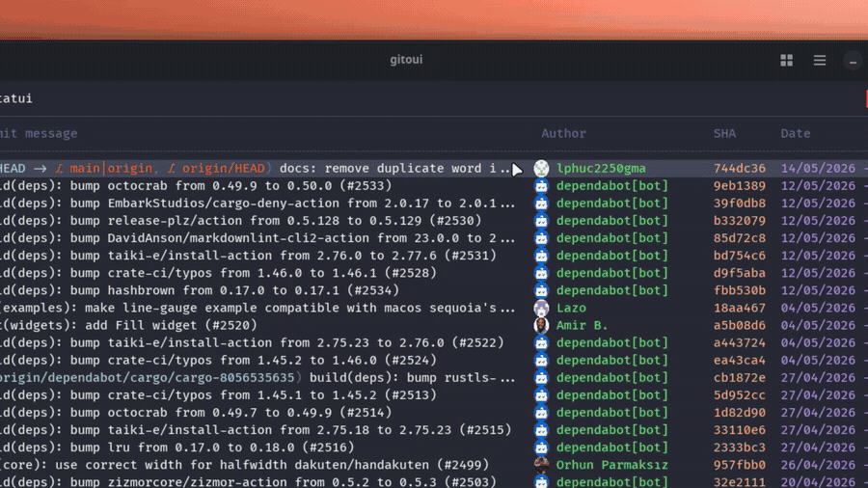Select commit bumping octocrab to 0.49.9
868x488 pixels.
[196, 412]
